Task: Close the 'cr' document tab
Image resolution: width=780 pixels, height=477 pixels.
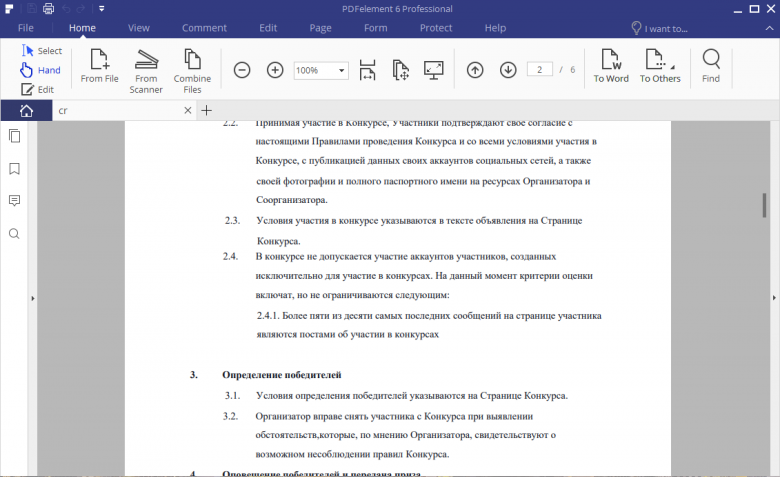Action: pos(188,110)
